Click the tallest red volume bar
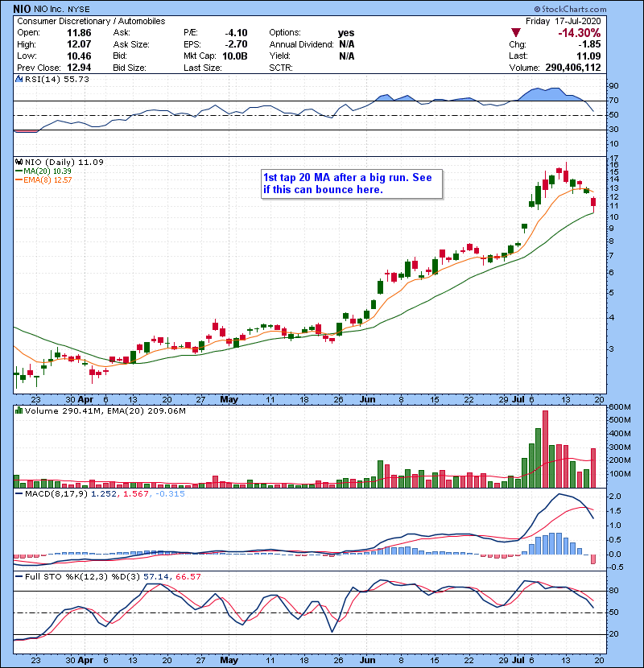 click(545, 449)
